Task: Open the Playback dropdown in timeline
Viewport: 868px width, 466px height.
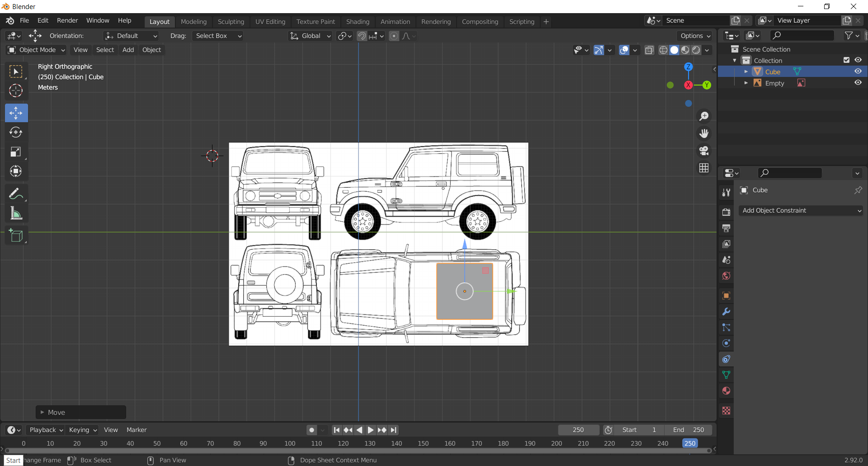Action: tap(46, 430)
